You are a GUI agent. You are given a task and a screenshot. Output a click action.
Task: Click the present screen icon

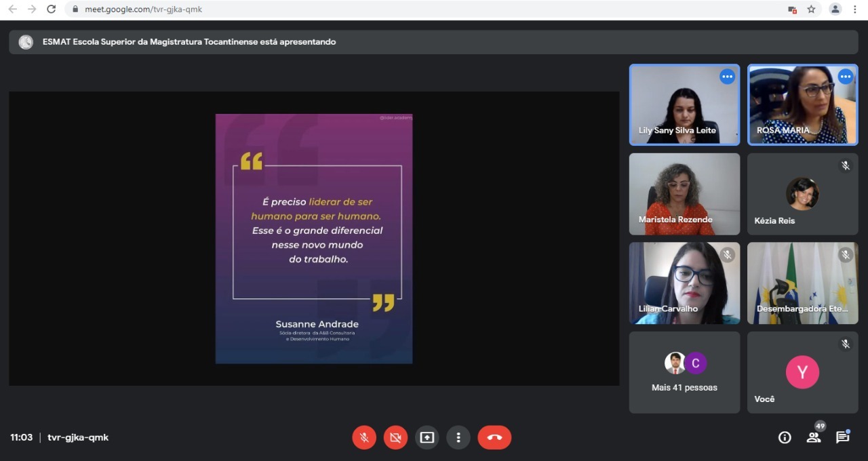(427, 437)
